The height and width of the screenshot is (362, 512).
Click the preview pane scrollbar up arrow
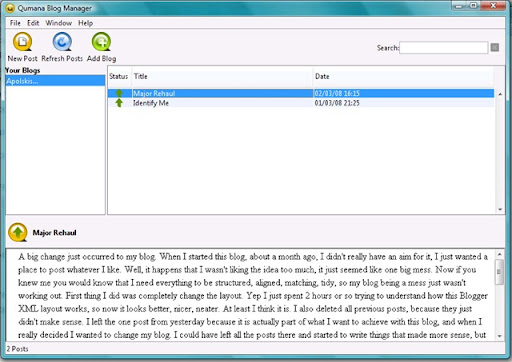coord(499,254)
